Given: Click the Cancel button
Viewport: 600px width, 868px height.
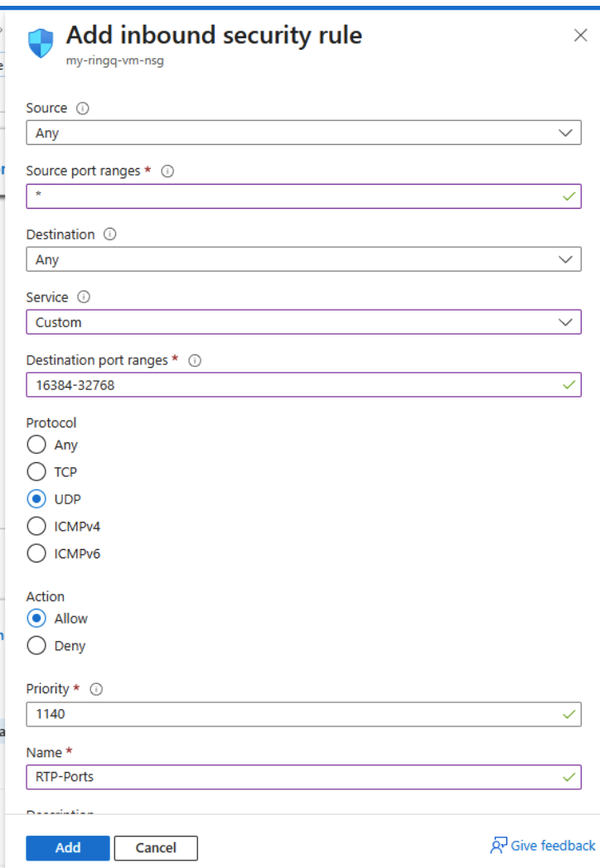Looking at the screenshot, I should coord(156,847).
